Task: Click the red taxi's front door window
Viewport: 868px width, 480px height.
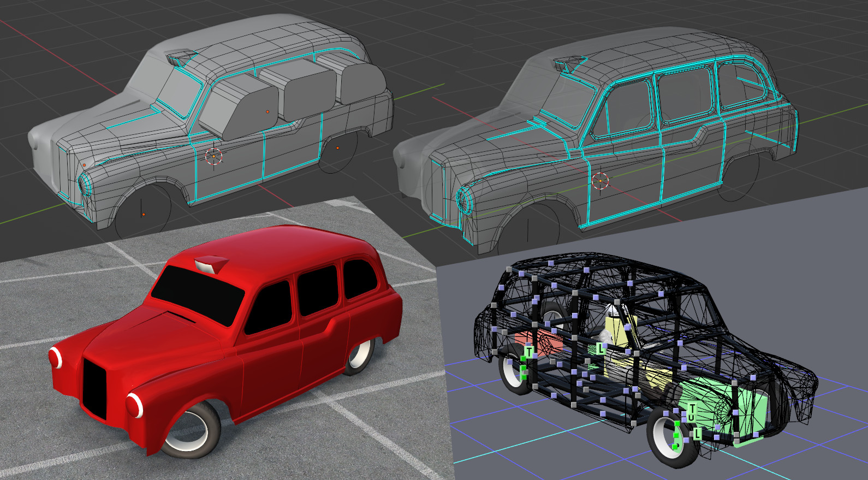Action: tap(267, 307)
